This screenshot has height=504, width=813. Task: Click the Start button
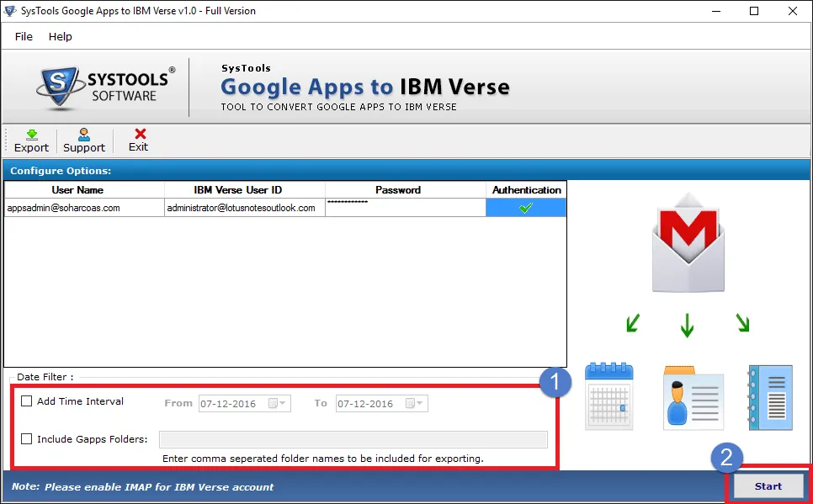click(x=768, y=485)
